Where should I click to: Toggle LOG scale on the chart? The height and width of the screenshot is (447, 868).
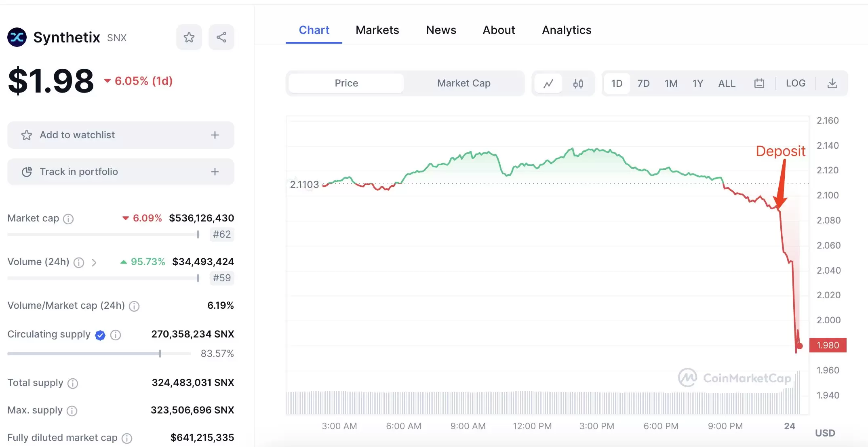click(795, 83)
